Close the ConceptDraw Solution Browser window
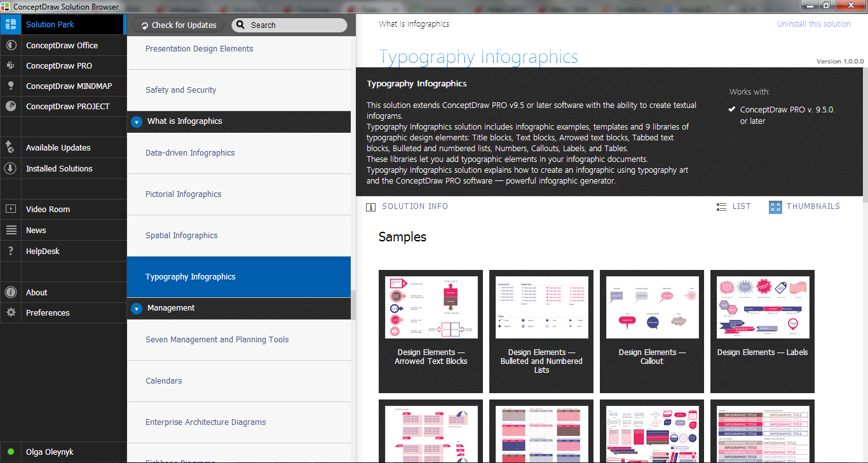 850,6
